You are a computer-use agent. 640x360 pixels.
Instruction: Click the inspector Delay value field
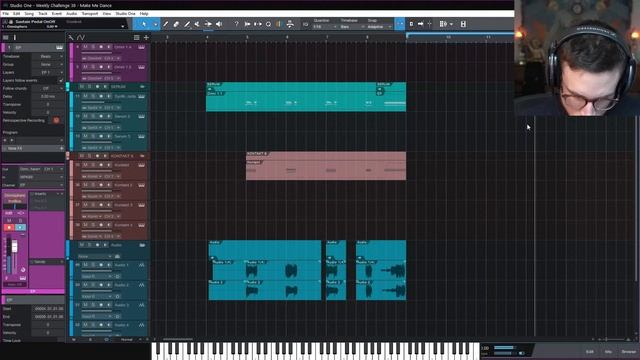coord(48,97)
